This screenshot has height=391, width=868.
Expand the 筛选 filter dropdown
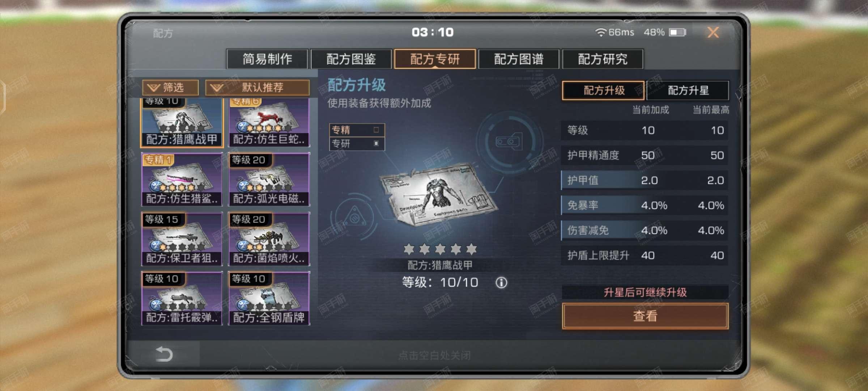pyautogui.click(x=170, y=88)
